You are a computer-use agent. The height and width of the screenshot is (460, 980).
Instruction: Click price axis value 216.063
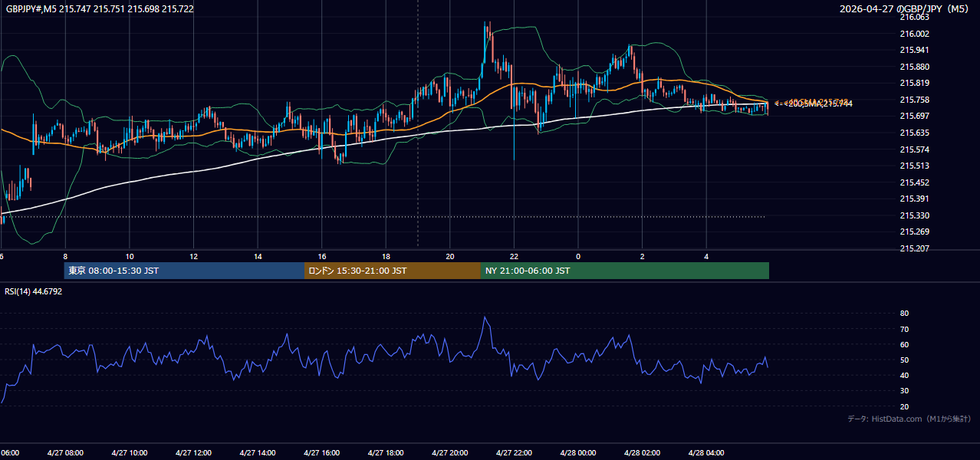click(914, 17)
